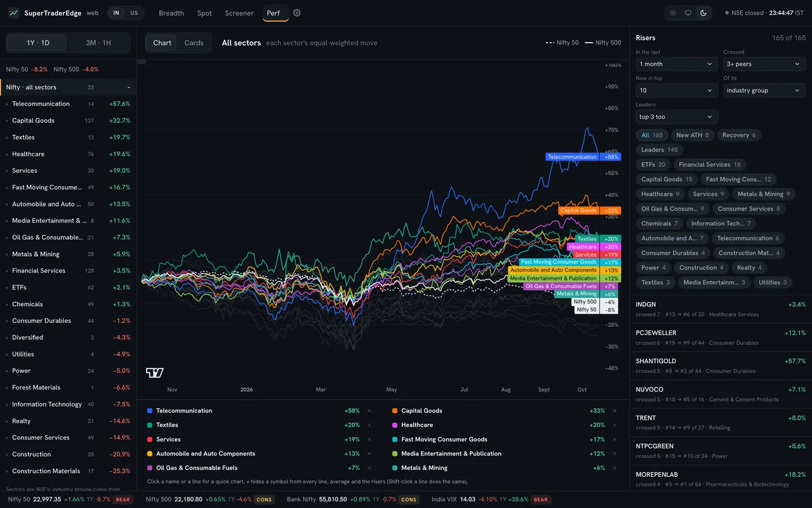Click the SuperTraderEdge logo icon
This screenshot has height=508, width=812.
(14, 13)
